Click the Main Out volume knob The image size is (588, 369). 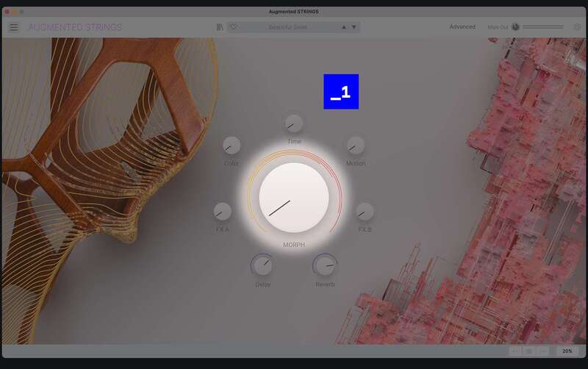(x=516, y=27)
